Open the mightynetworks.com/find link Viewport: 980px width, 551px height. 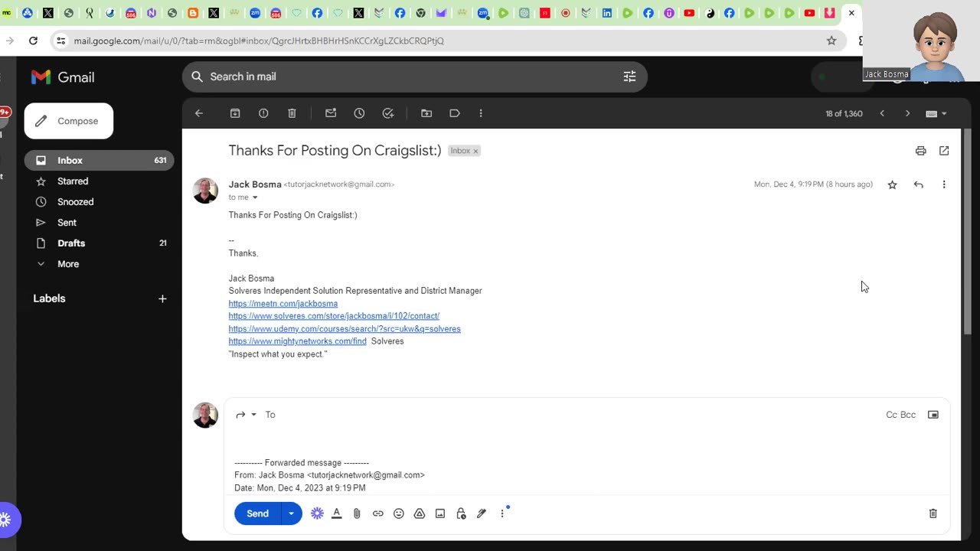[297, 341]
